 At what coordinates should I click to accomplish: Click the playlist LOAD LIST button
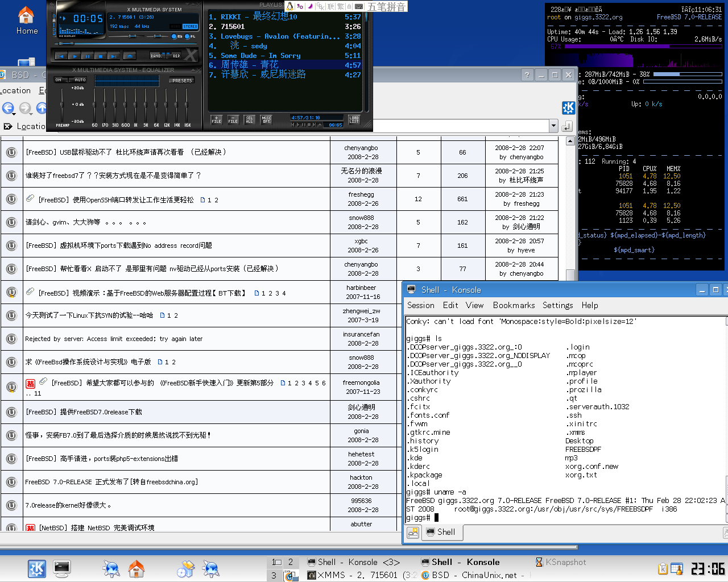tap(354, 119)
